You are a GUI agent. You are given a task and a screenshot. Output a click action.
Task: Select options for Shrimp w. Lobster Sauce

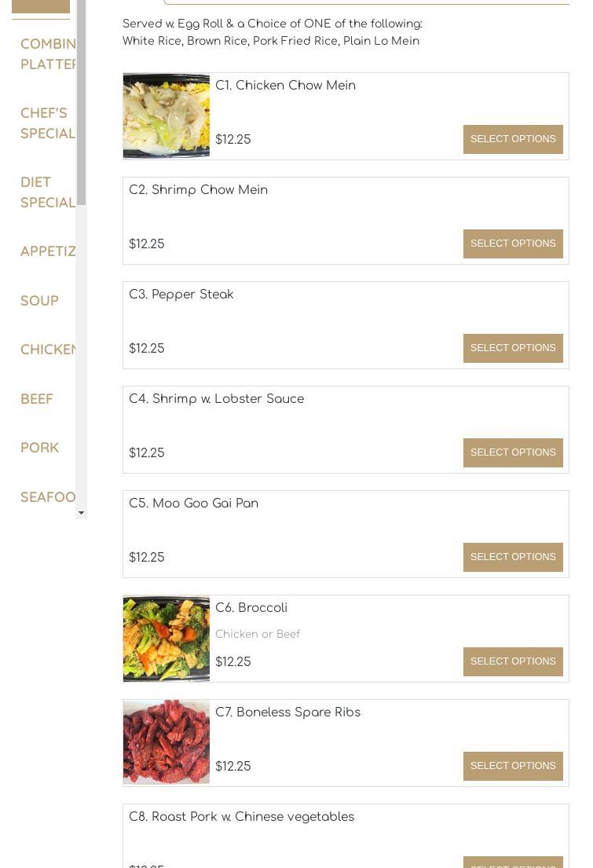pos(513,452)
